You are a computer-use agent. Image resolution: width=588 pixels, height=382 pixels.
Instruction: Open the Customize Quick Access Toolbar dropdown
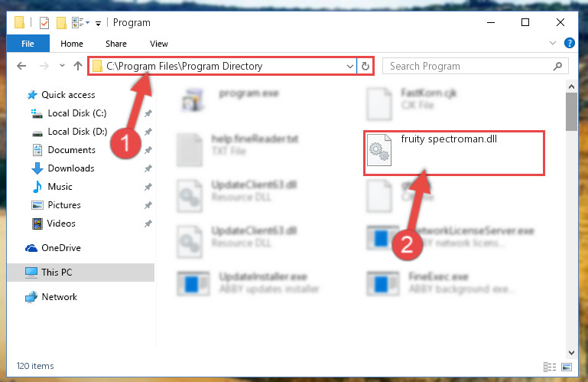[98, 24]
